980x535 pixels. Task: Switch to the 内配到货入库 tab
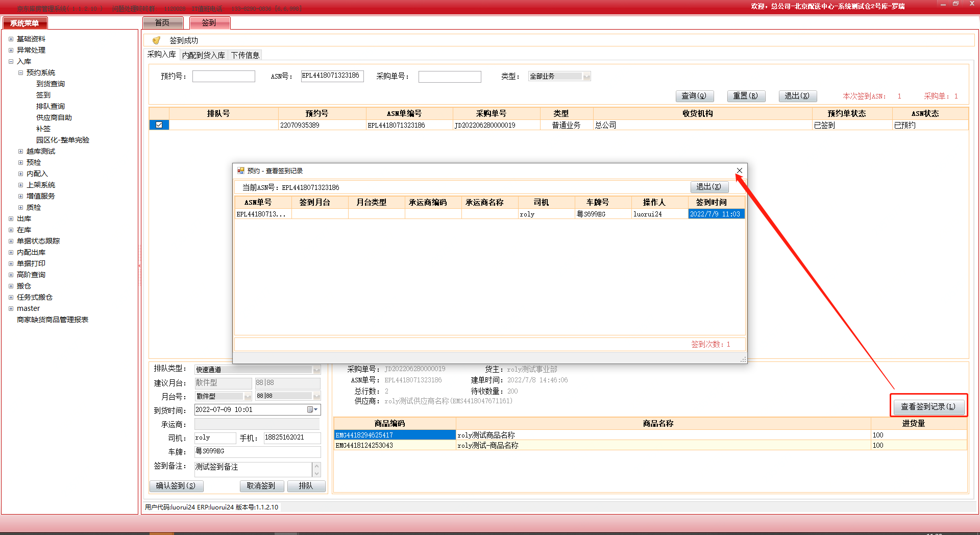pyautogui.click(x=203, y=55)
